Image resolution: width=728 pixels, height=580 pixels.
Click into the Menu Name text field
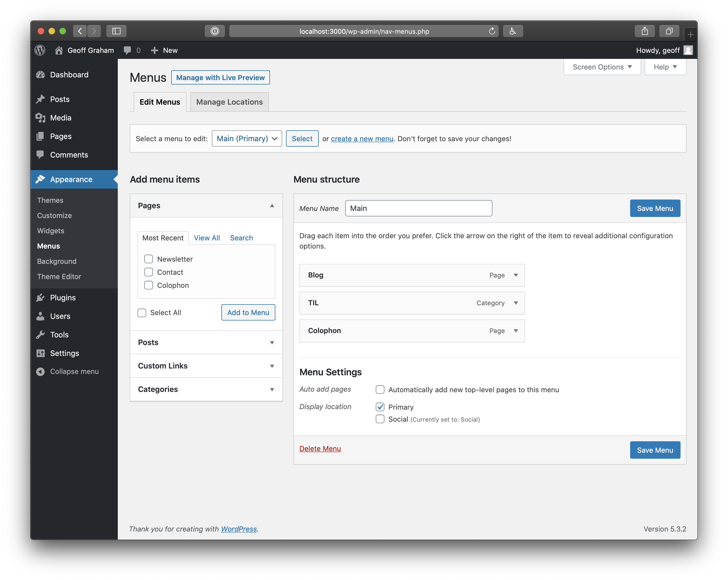coord(418,208)
